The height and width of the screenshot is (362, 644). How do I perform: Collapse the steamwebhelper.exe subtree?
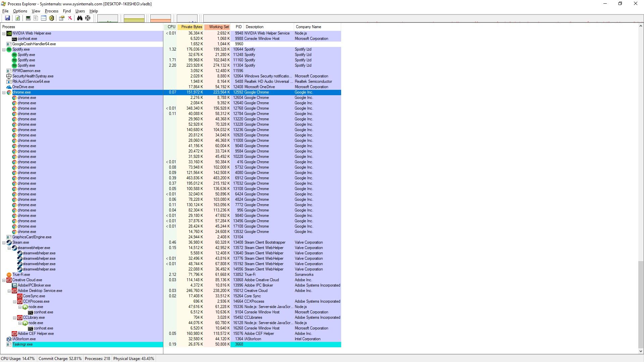click(9, 248)
